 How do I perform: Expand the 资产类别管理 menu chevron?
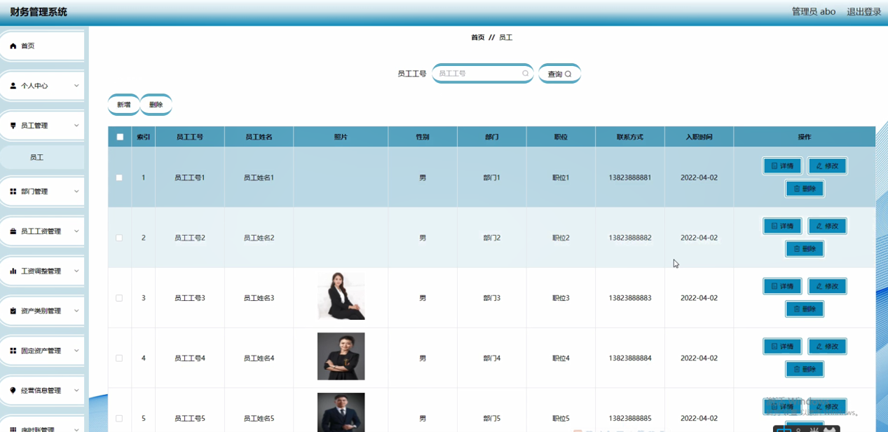point(76,311)
